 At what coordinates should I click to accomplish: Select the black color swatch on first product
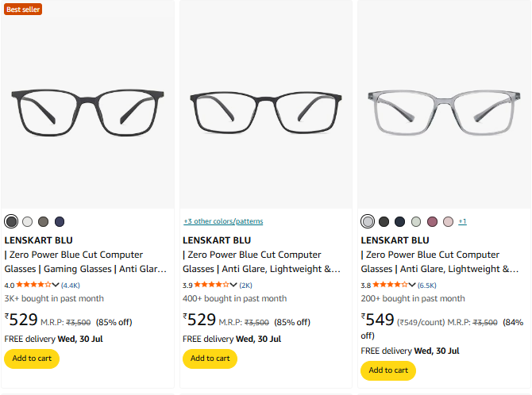point(11,221)
